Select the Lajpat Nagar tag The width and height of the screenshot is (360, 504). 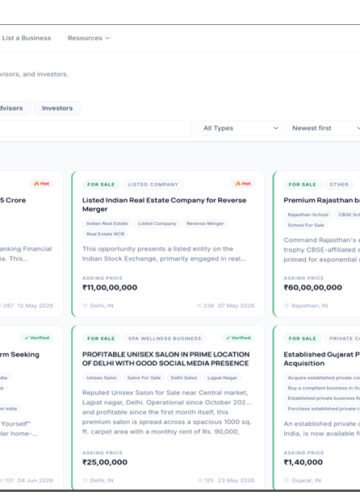point(222,378)
